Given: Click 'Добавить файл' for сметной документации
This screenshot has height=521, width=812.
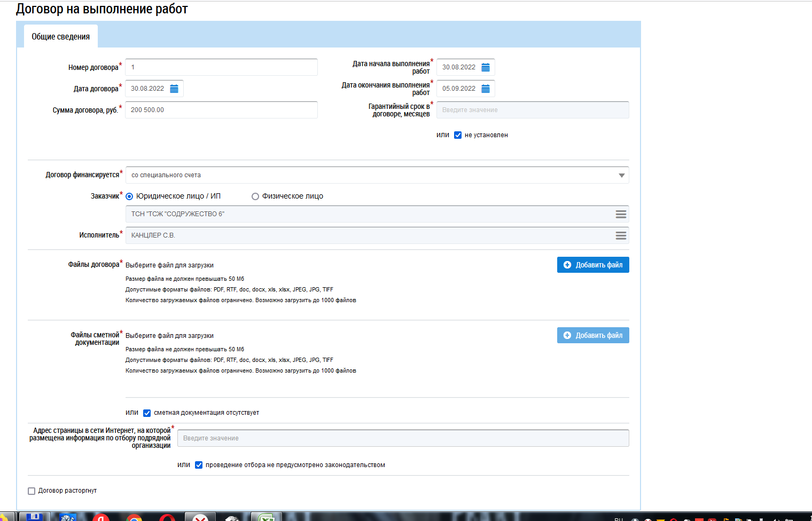Looking at the screenshot, I should click(593, 335).
